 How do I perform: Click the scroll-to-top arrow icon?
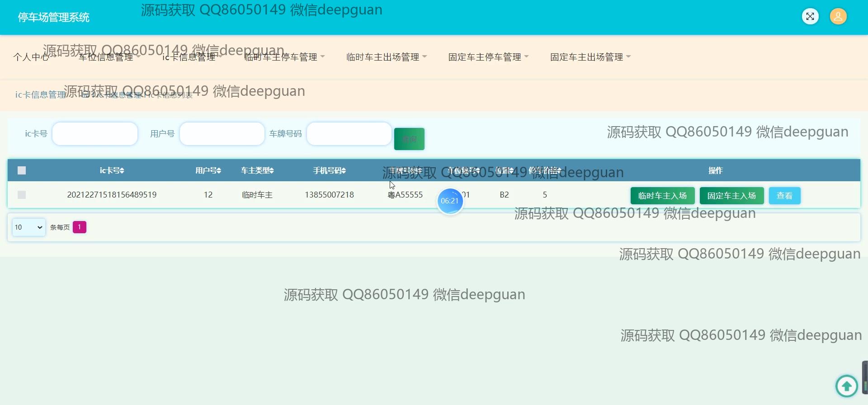[x=846, y=386]
